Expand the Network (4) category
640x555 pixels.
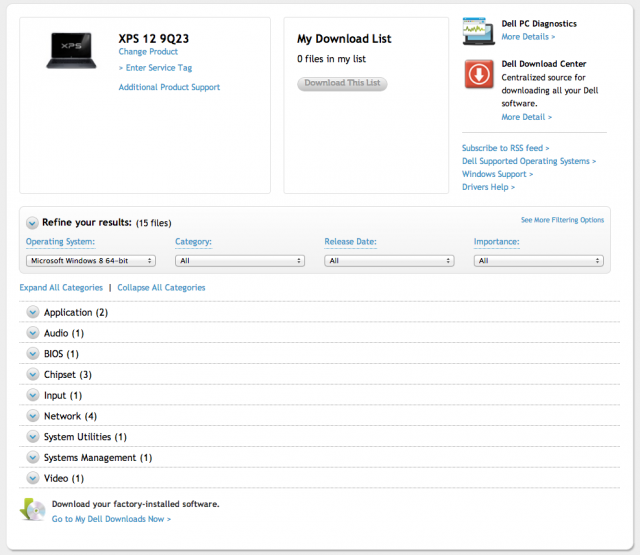33,416
